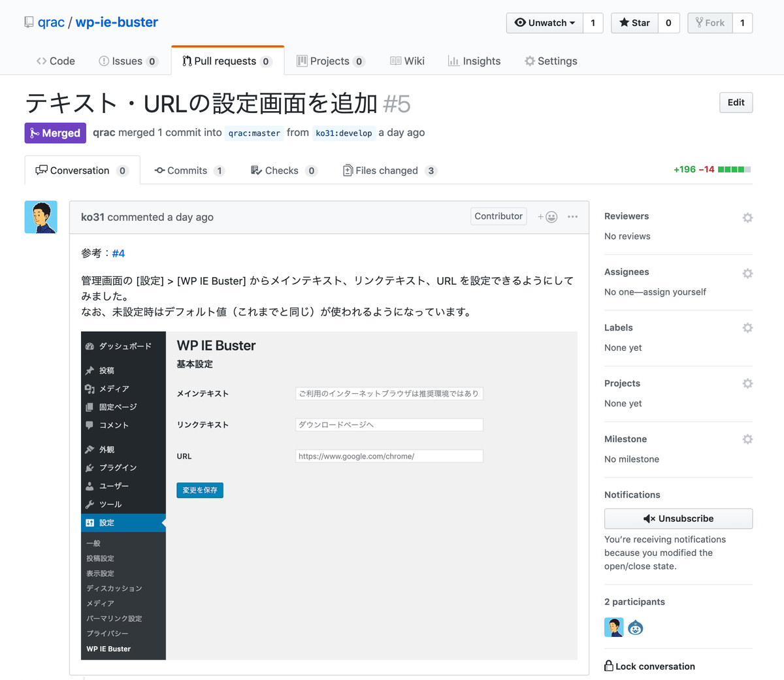Click the 'assign yourself' link
Viewport: 784px width, 680px height.
pos(674,292)
